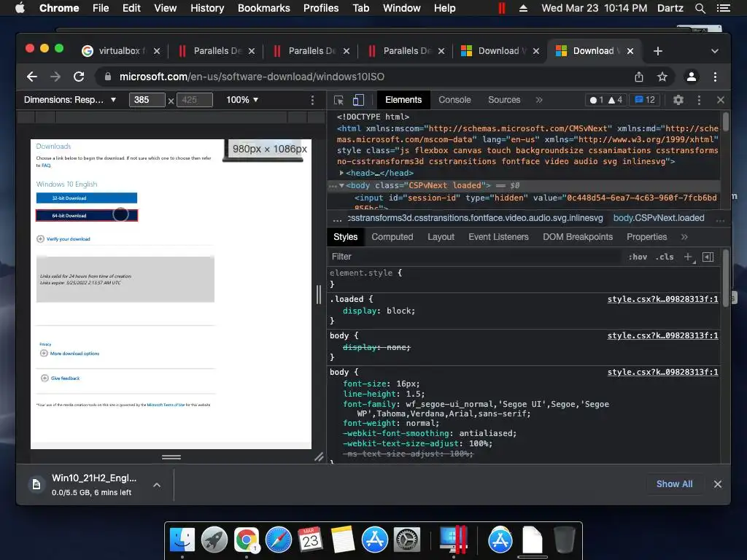The width and height of the screenshot is (747, 560).
Task: Click the browser forward arrow
Action: pyautogui.click(x=55, y=77)
